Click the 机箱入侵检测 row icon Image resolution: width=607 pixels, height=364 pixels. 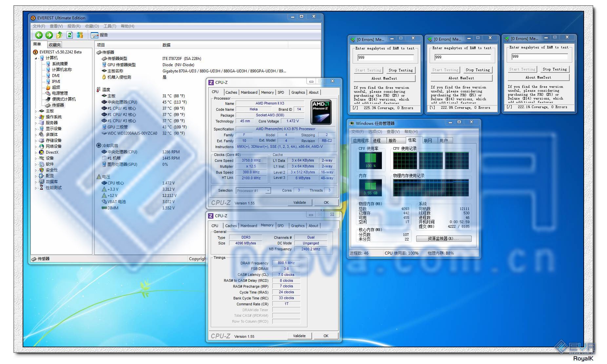(x=104, y=77)
